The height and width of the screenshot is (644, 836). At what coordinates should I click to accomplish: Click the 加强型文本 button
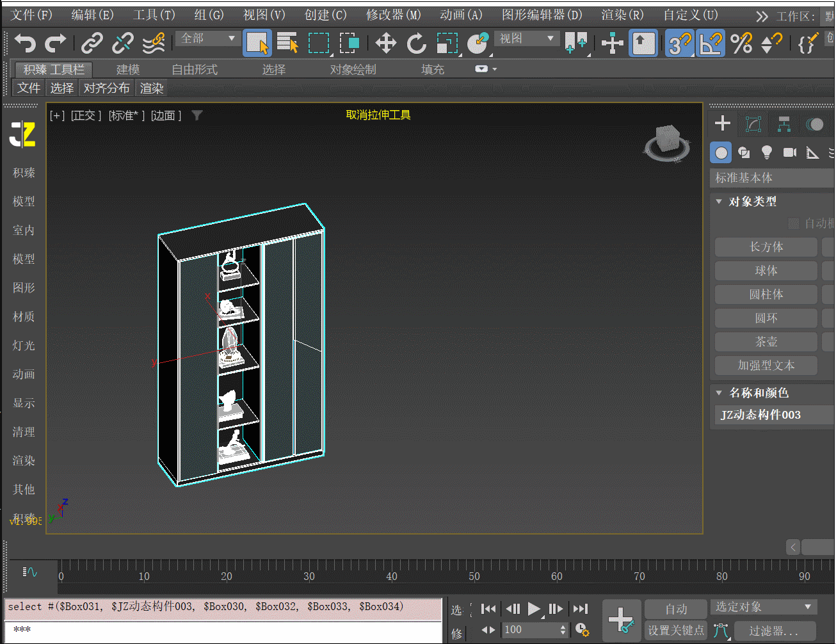766,366
